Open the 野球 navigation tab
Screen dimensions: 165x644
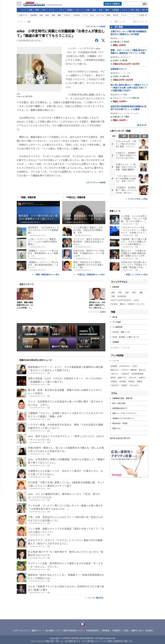(x=37, y=10)
